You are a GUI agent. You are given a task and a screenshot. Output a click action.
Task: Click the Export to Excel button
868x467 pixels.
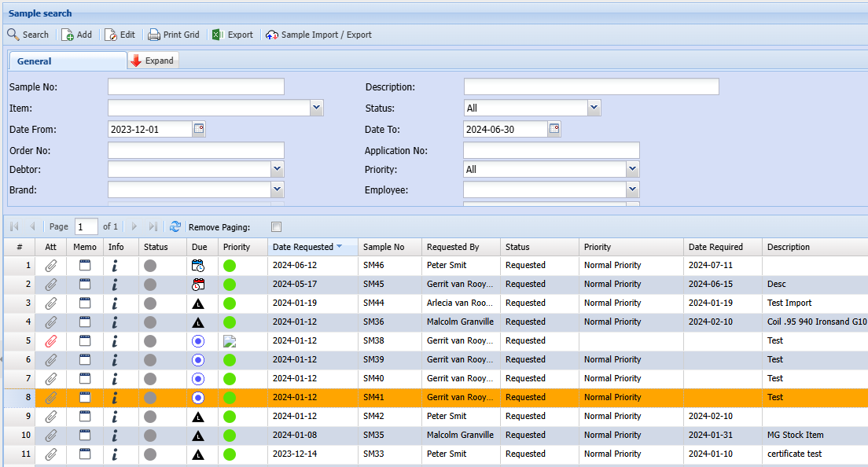pos(233,35)
